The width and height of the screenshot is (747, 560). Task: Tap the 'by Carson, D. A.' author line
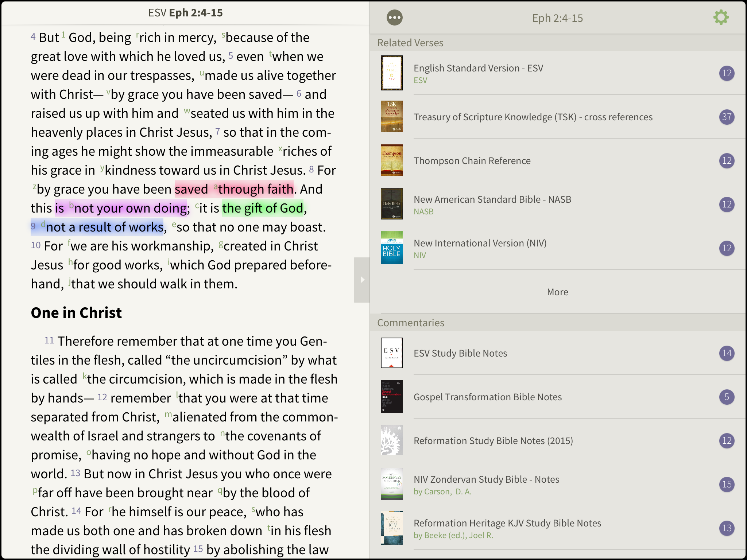[442, 491]
